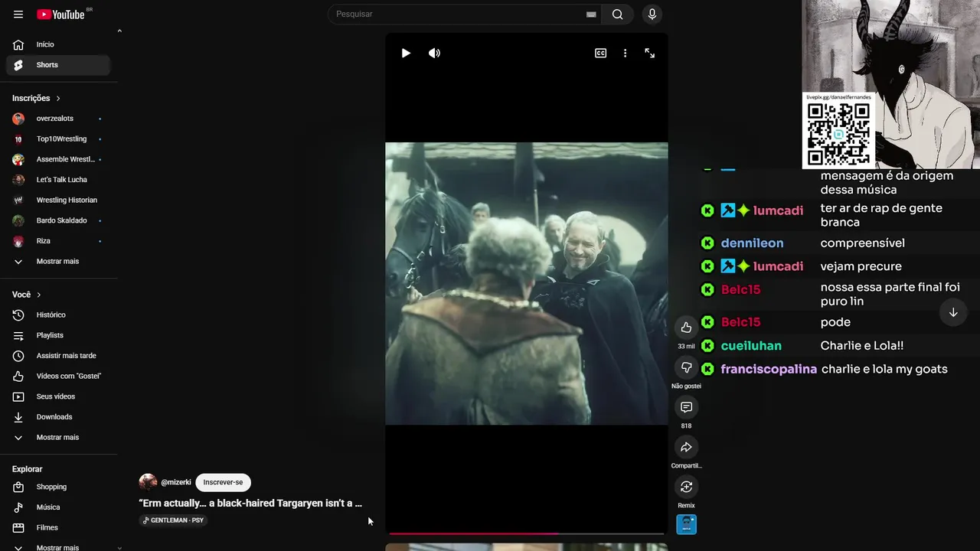Click the "Charlie e Lola!!" chat message
Screen dimensions: 980x551
[862, 346]
